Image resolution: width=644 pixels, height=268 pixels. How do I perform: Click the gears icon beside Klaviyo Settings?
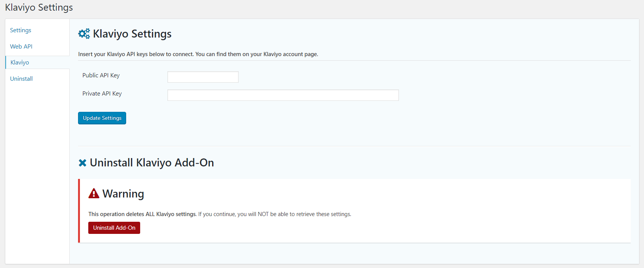tap(84, 34)
